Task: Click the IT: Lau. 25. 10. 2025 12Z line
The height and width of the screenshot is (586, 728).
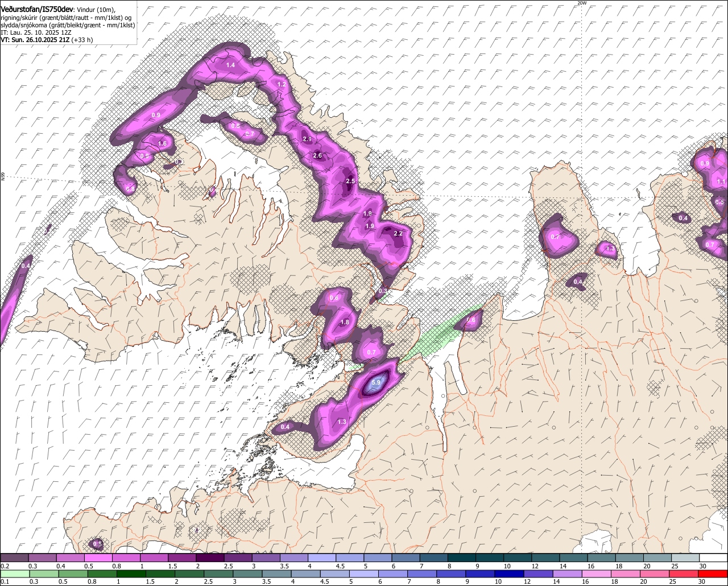Action: click(36, 33)
